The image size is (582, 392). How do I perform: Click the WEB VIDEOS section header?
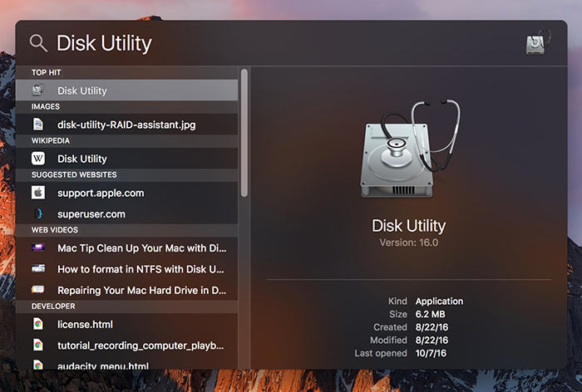pyautogui.click(x=55, y=230)
